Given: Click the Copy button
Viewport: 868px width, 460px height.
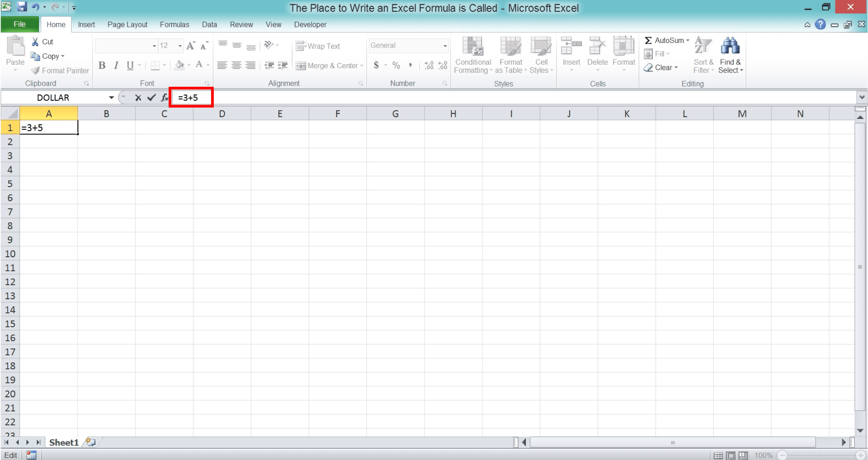Looking at the screenshot, I should click(47, 56).
